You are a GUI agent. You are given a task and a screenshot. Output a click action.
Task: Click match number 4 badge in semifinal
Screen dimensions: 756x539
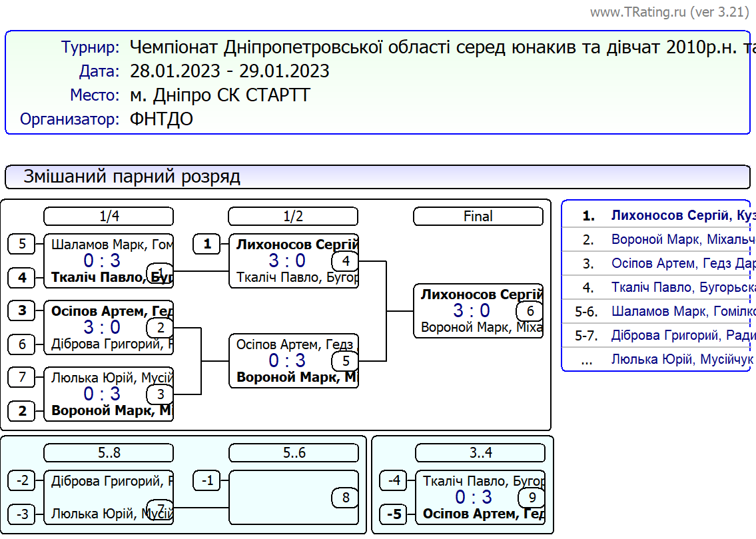point(345,261)
